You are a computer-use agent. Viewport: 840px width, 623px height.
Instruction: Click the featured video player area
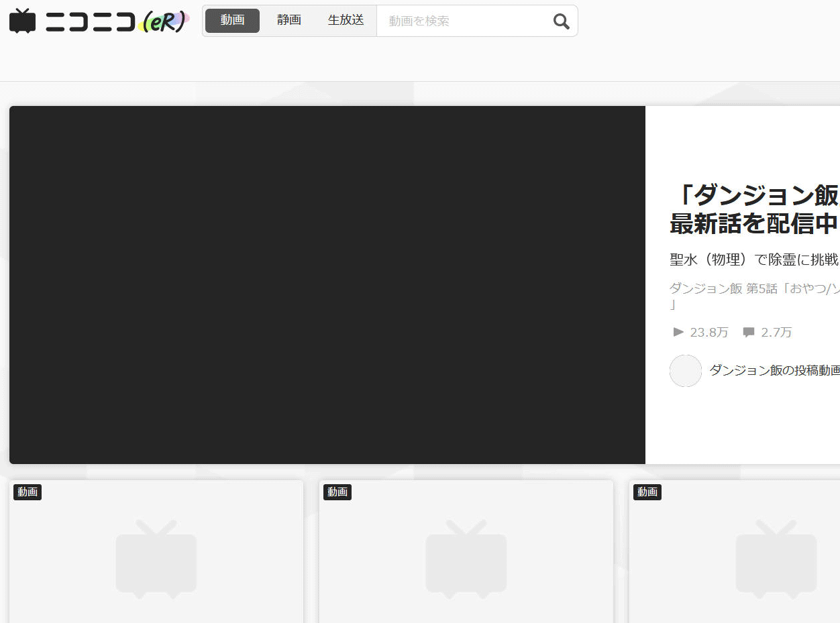coord(327,284)
